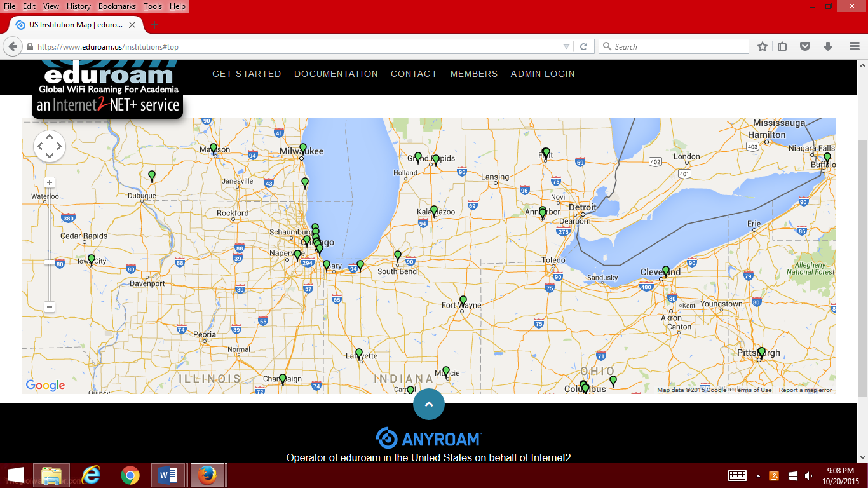This screenshot has height=488, width=868.
Task: Select the US Institution Map tab
Action: point(76,25)
